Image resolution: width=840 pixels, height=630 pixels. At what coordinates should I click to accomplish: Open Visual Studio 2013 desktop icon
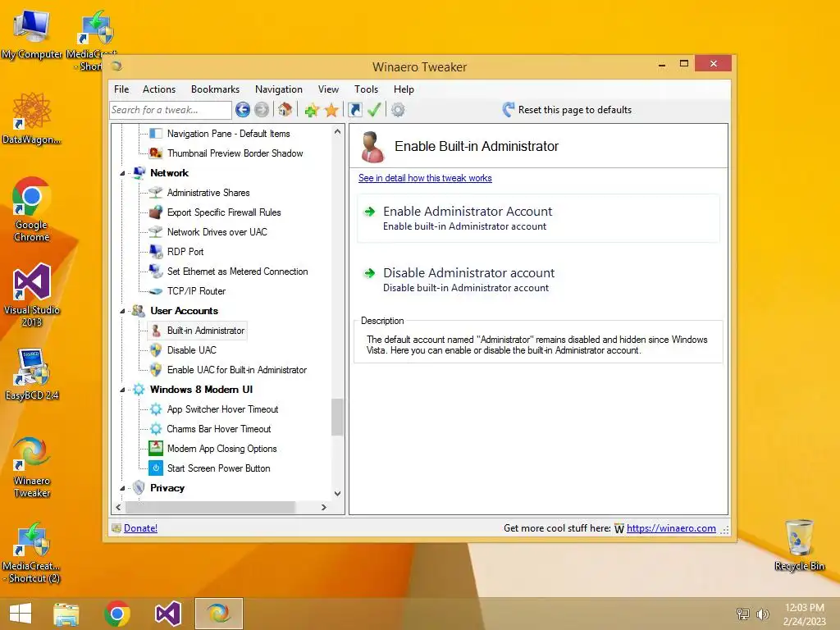coord(32,294)
